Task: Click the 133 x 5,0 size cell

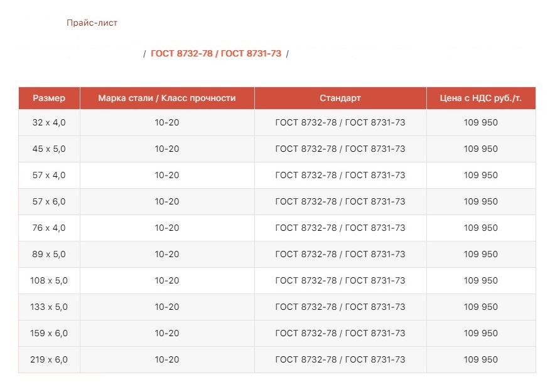Action: pyautogui.click(x=49, y=307)
